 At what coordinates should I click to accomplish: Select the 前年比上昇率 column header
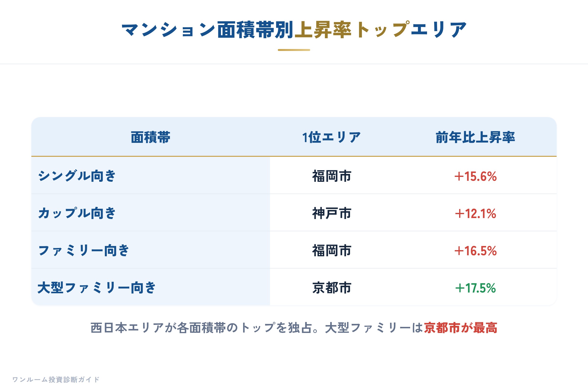pos(475,137)
